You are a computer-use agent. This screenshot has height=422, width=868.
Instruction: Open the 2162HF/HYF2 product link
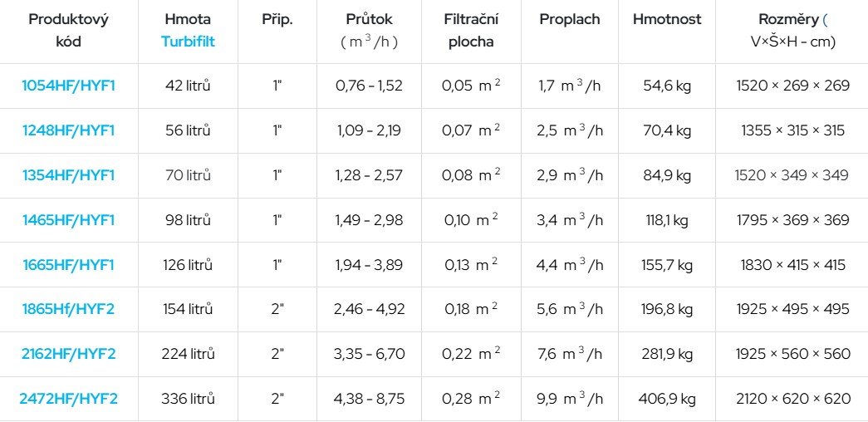69,354
